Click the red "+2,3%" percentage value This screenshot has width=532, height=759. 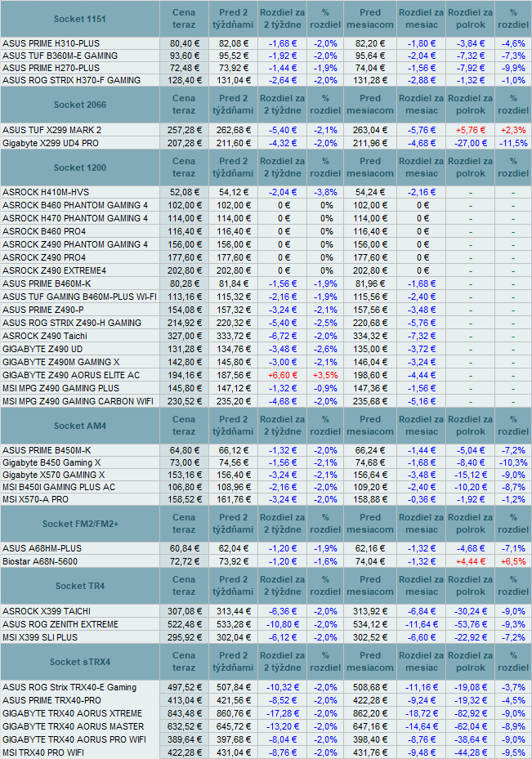coord(513,130)
